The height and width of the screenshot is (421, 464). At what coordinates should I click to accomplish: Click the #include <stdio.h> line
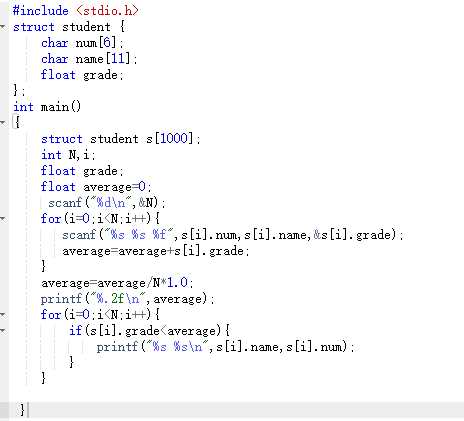75,11
